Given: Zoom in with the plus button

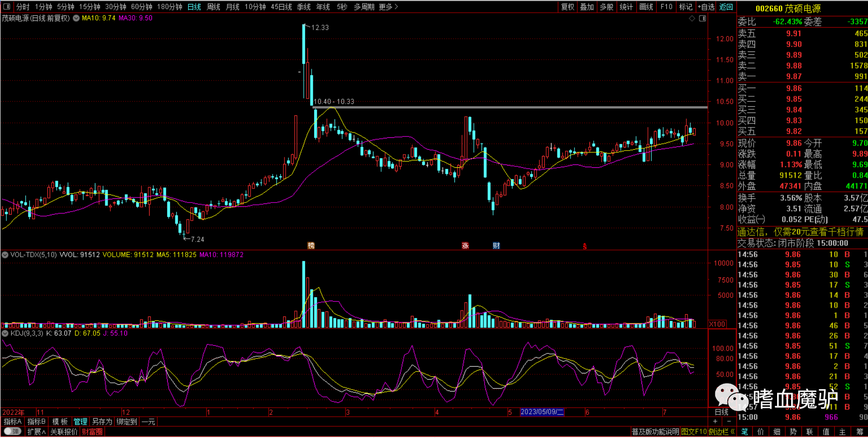Looking at the screenshot, I should [715, 421].
